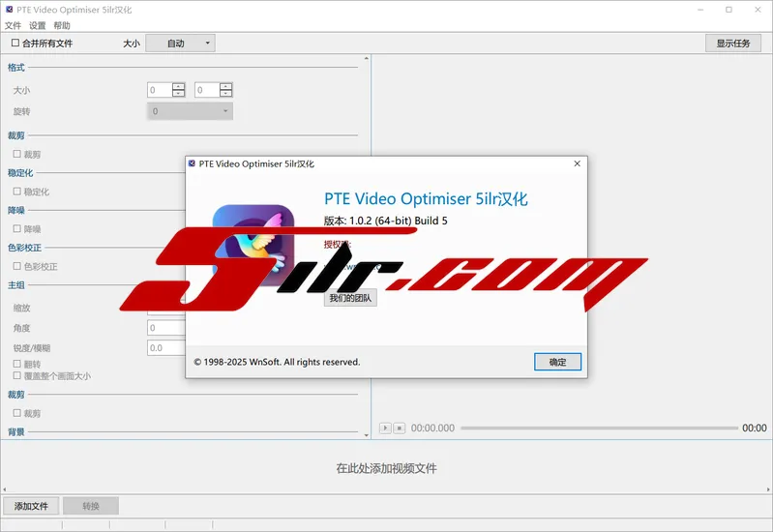Viewport: 773px width, 532px height.
Task: Enable the 降噪 checkbox
Action: pos(16,229)
